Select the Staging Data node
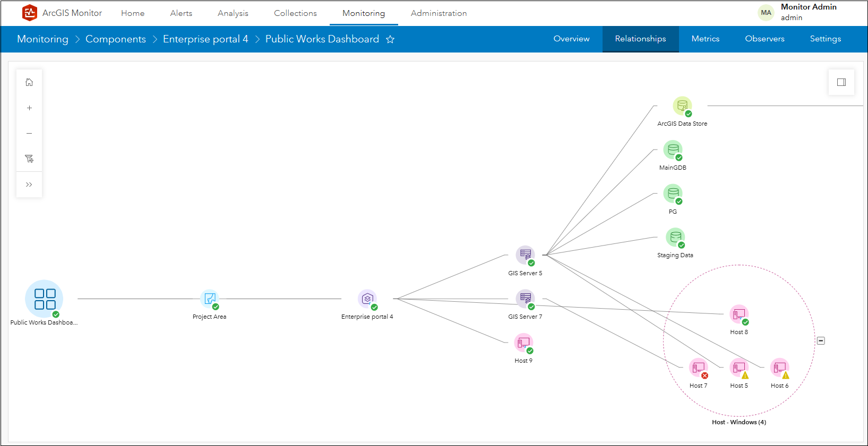 coord(675,238)
